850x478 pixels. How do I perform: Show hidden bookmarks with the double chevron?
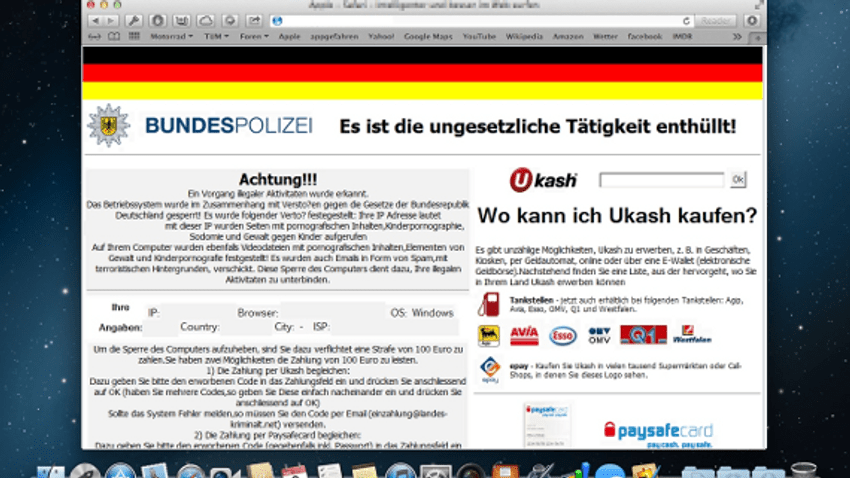(737, 36)
